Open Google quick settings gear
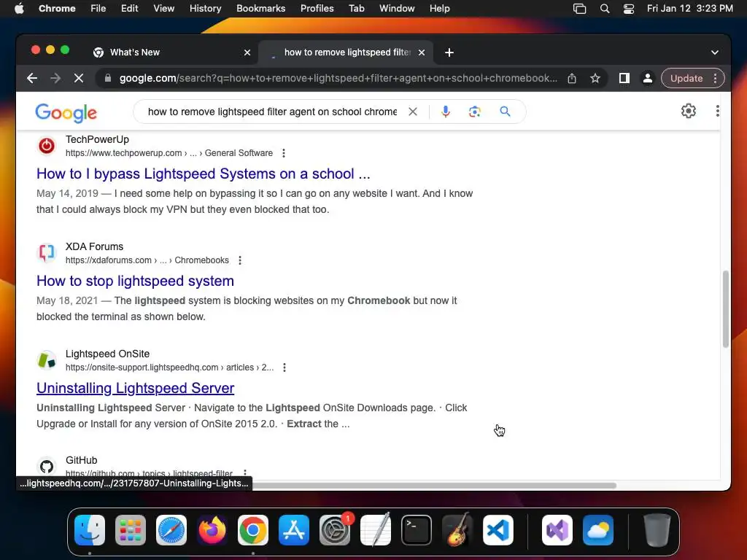Image resolution: width=747 pixels, height=560 pixels. tap(689, 111)
